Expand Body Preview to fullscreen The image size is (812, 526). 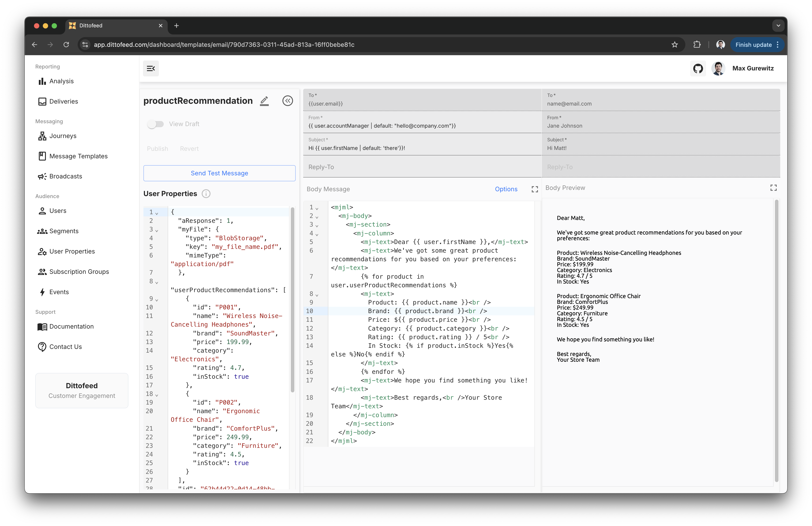pyautogui.click(x=773, y=188)
